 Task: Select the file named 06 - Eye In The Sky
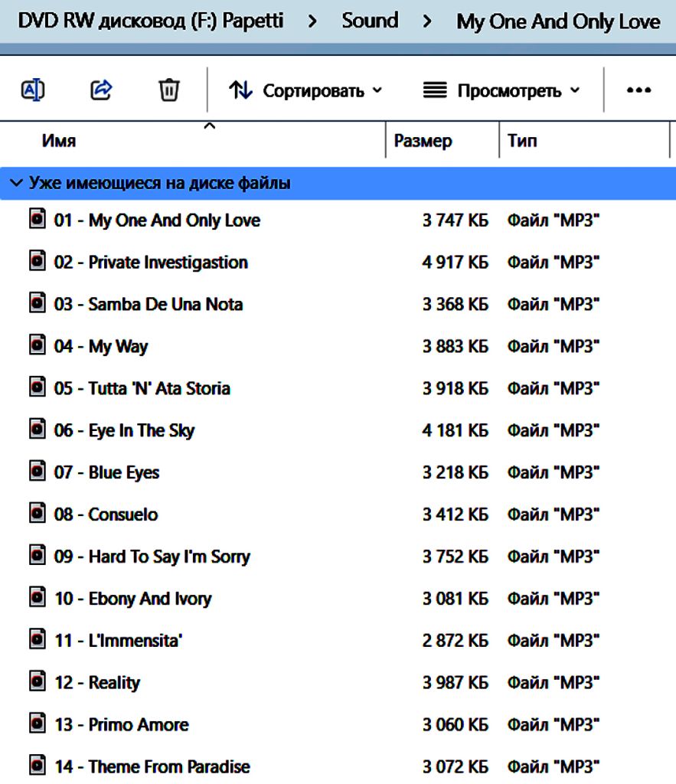point(125,430)
